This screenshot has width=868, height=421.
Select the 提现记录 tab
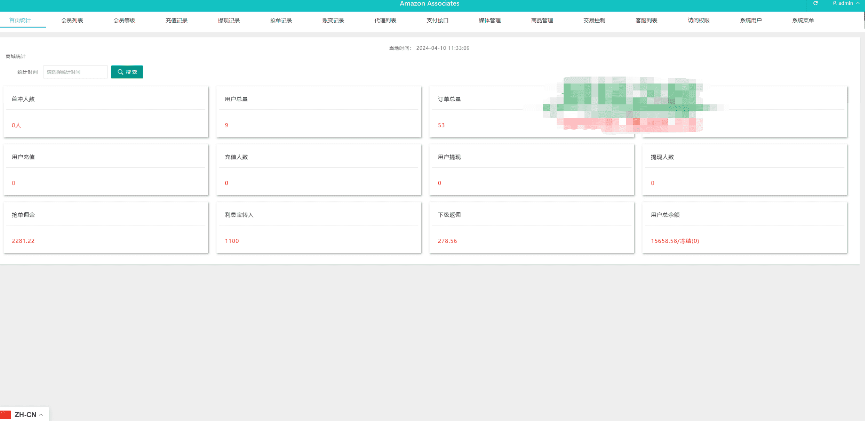tap(229, 21)
